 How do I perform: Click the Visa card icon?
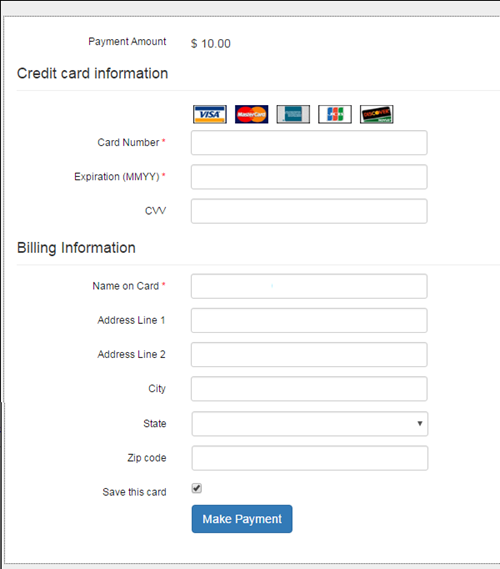[210, 114]
